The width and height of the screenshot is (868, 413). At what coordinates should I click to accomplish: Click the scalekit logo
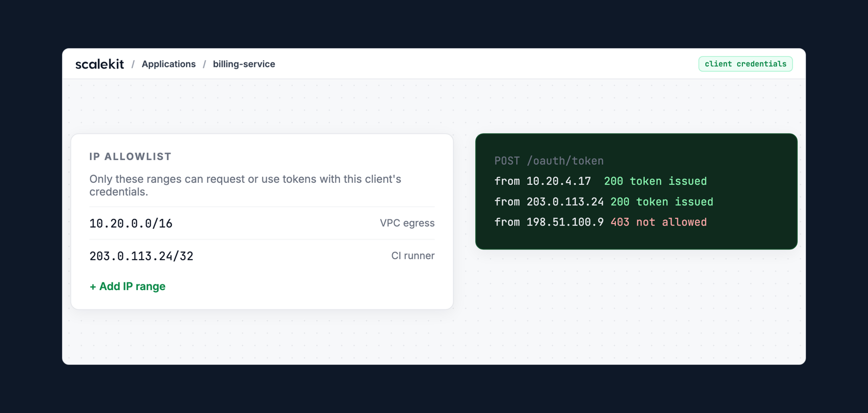point(100,64)
